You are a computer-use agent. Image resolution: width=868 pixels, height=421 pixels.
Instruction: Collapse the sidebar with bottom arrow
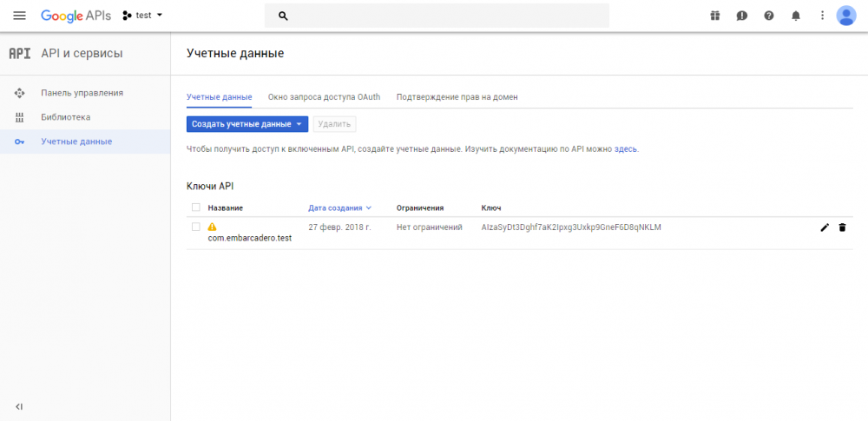19,406
